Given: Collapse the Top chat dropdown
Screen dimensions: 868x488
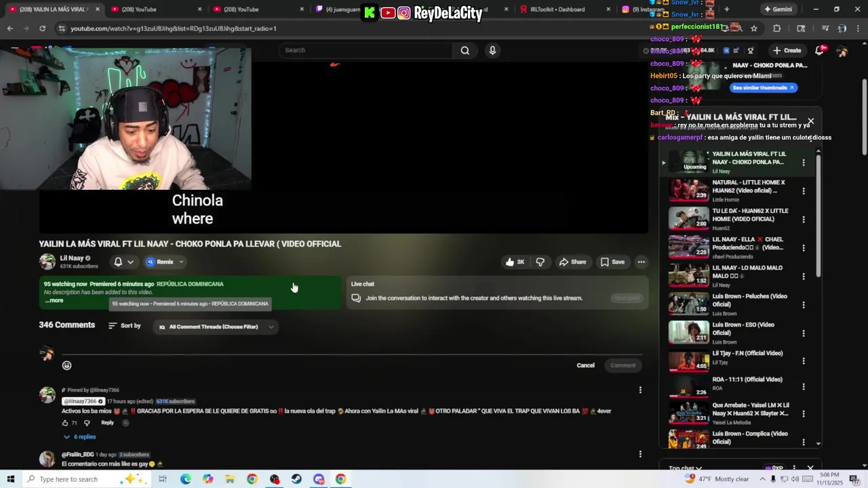Looking at the screenshot, I should [685, 468].
